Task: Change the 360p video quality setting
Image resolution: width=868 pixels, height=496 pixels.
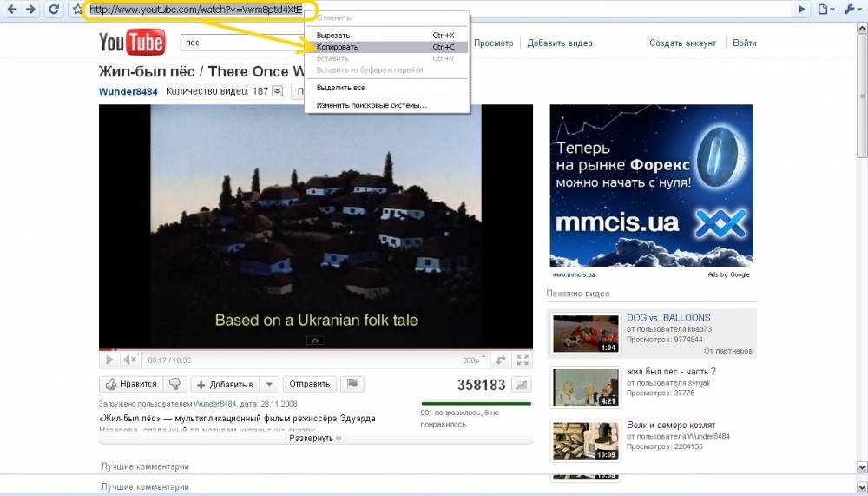Action: tap(474, 360)
